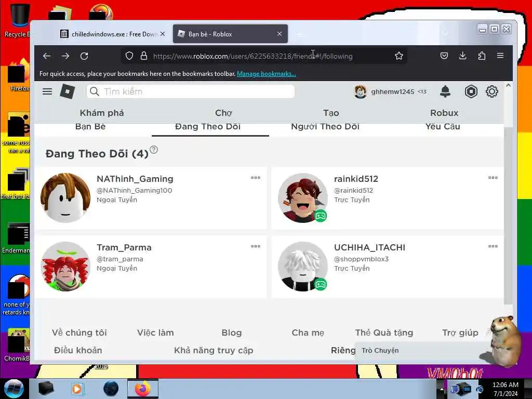Click the @NAThinh_Gaming100 username text
This screenshot has height=399, width=532.
click(135, 191)
